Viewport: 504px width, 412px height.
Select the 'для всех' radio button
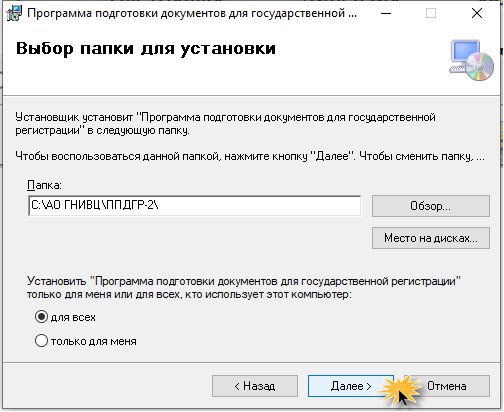(x=41, y=317)
